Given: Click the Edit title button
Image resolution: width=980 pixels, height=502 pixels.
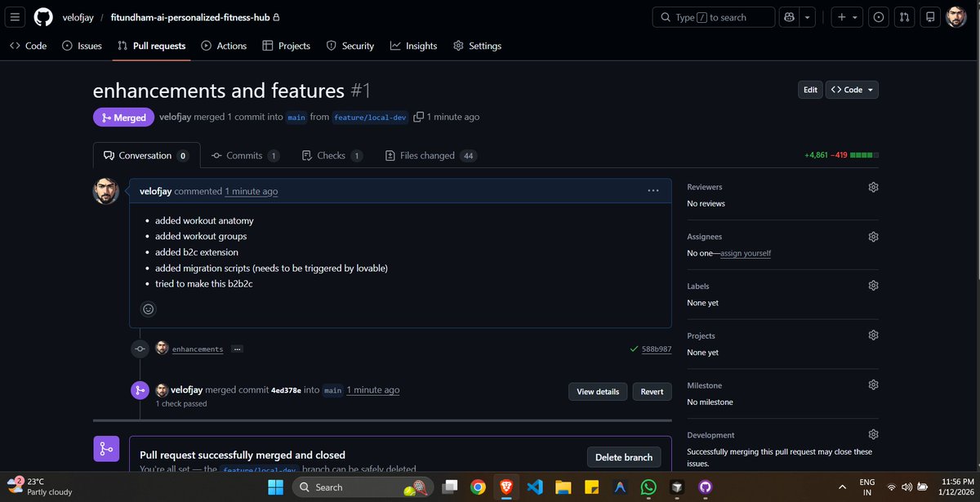Looking at the screenshot, I should tap(810, 90).
